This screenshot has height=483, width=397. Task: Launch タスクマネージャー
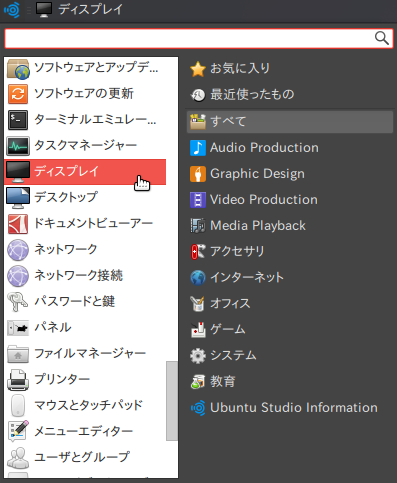click(x=85, y=146)
